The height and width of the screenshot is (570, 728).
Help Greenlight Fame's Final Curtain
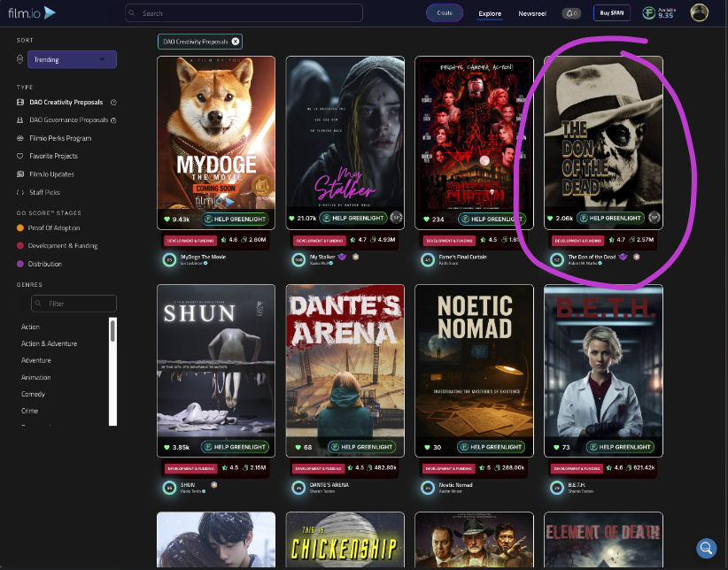(492, 220)
